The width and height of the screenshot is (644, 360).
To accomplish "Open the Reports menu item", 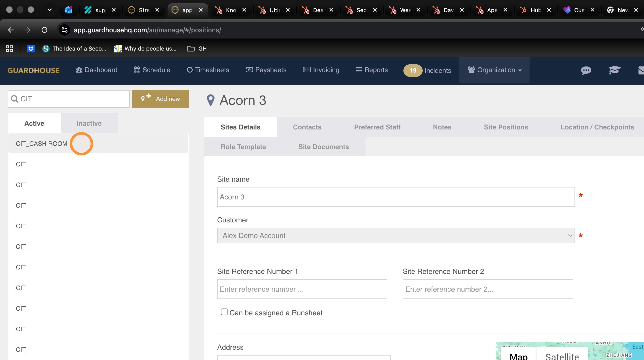I will (x=372, y=70).
